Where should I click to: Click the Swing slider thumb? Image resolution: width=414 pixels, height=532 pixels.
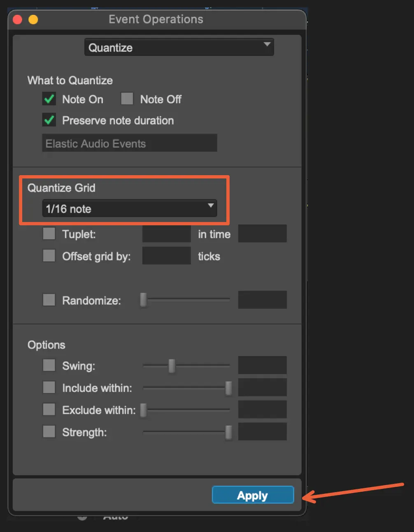tap(172, 365)
